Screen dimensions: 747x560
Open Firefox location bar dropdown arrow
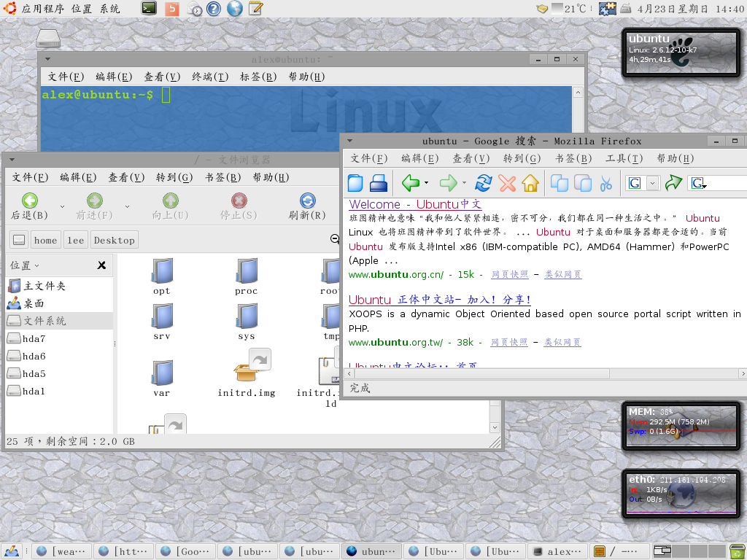pos(653,183)
